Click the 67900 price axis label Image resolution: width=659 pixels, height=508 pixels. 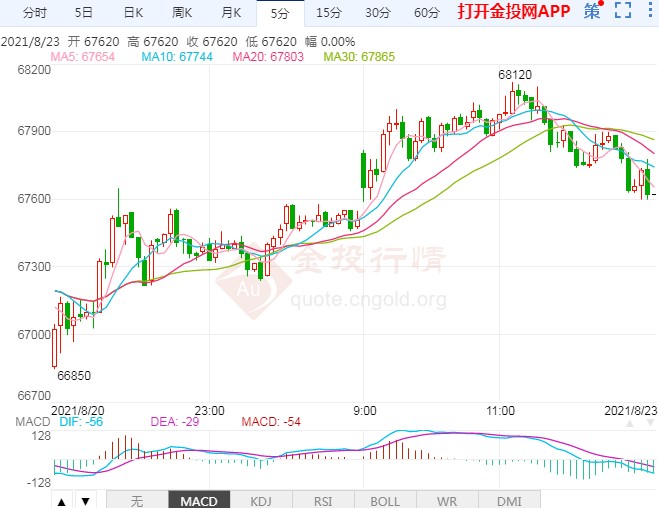[x=34, y=131]
